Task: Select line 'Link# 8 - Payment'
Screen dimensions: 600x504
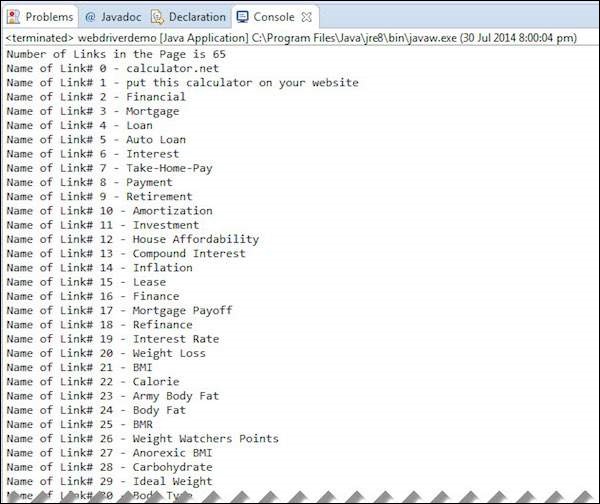Action: 90,183
